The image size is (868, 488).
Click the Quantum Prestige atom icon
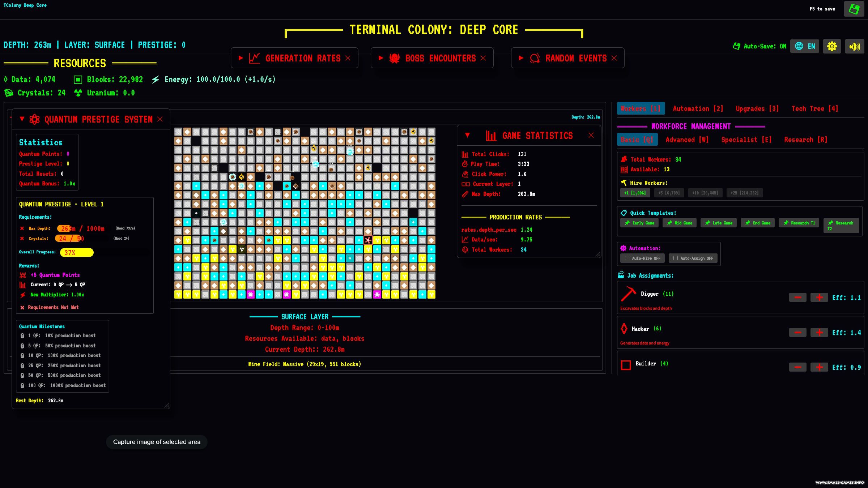pyautogui.click(x=34, y=119)
